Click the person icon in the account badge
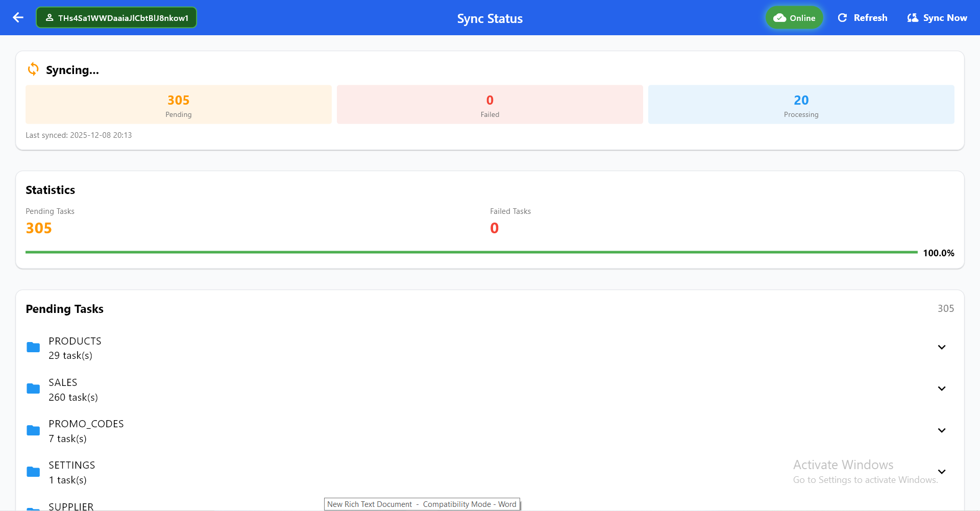Viewport: 980px width, 511px height. 50,17
